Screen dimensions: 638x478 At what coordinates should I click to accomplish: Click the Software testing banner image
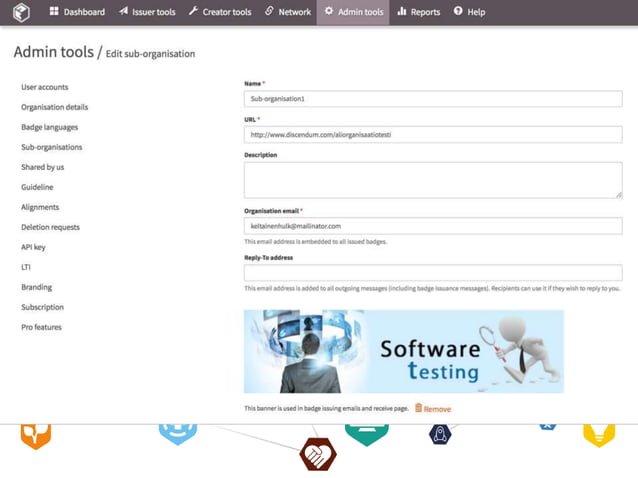[x=404, y=351]
